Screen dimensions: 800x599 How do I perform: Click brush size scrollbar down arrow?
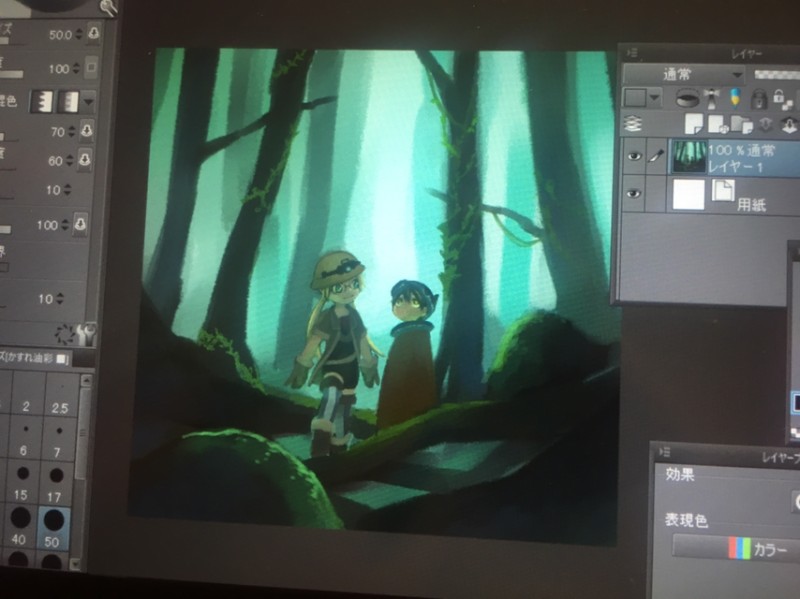76,563
